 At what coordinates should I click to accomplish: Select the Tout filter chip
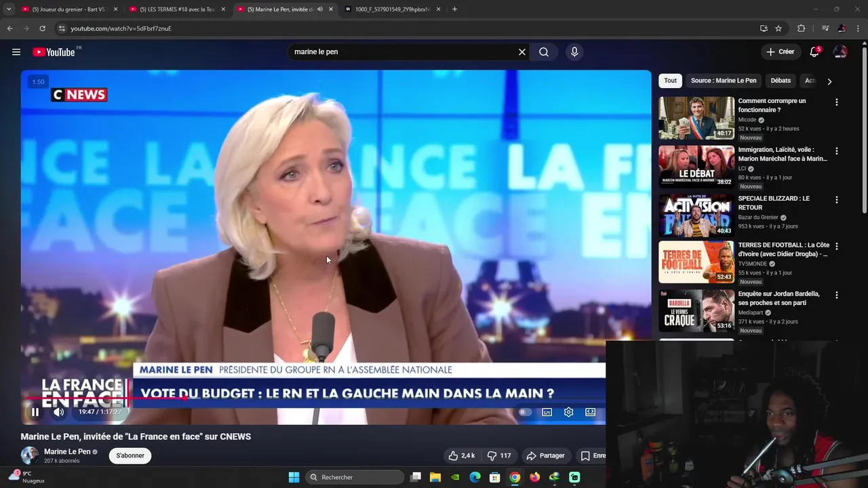click(x=670, y=81)
